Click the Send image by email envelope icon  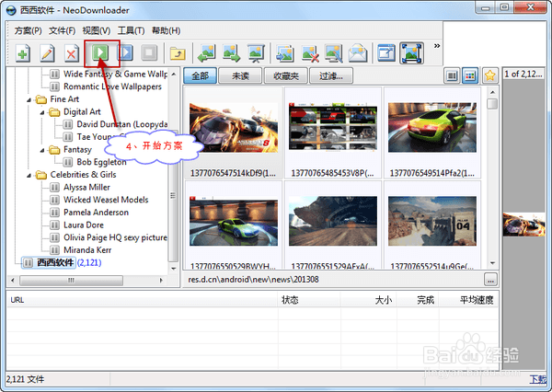(358, 53)
